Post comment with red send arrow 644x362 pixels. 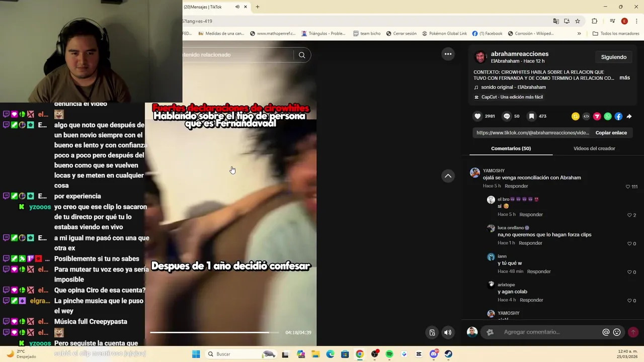[633, 332]
